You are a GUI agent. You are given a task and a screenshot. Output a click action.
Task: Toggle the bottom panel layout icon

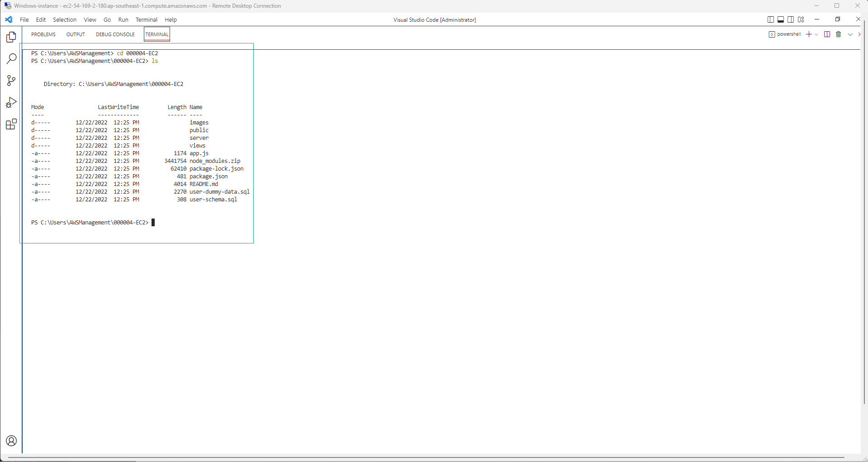click(781, 19)
